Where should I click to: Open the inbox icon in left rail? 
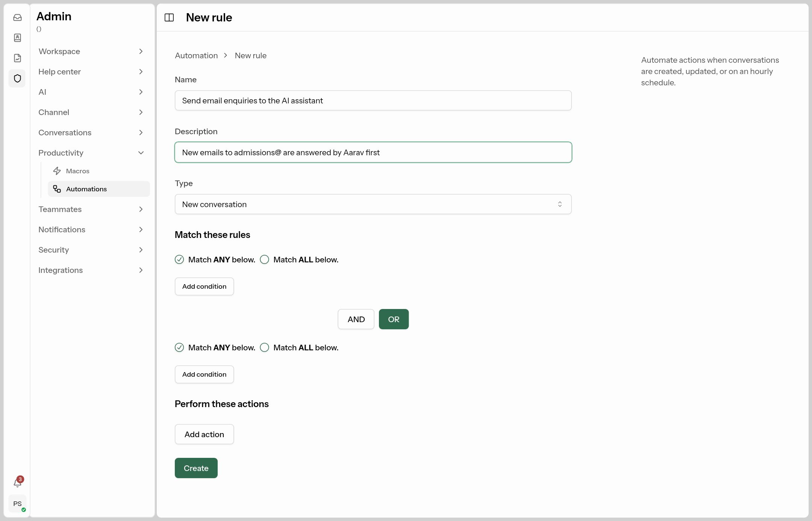(17, 17)
